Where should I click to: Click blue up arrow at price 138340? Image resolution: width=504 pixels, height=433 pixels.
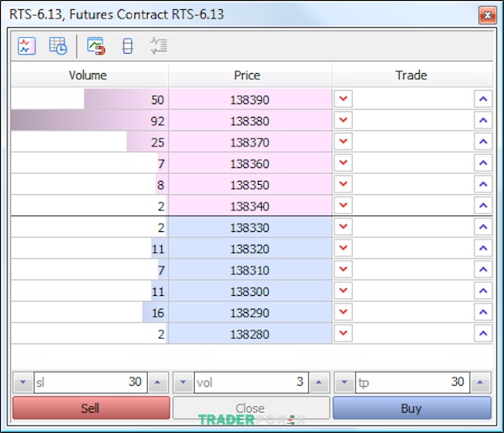(x=483, y=205)
